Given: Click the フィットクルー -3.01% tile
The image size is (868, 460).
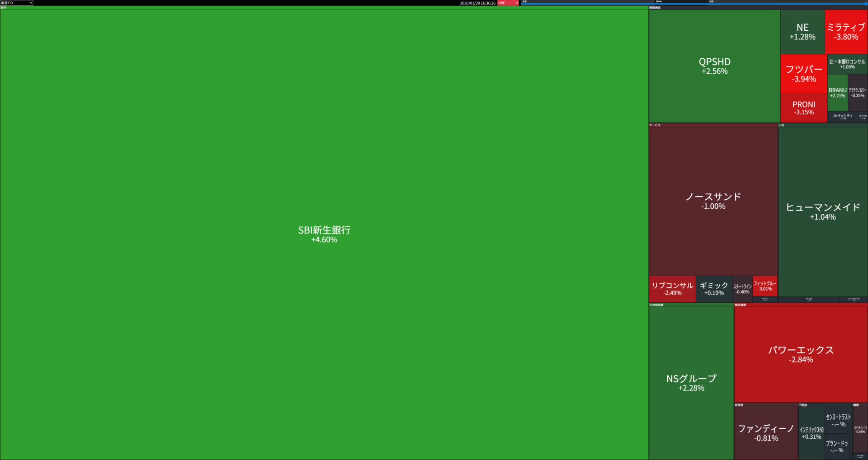Looking at the screenshot, I should click(x=765, y=286).
